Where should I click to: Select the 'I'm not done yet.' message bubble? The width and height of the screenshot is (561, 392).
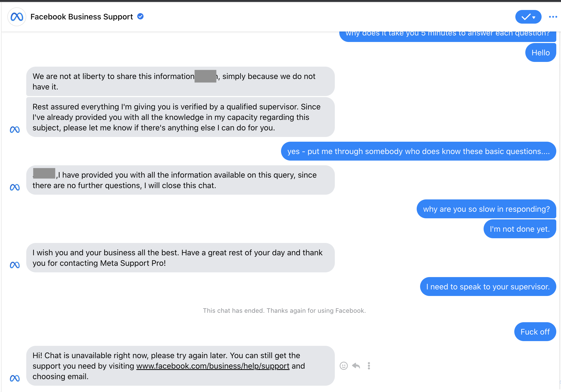[x=520, y=229]
